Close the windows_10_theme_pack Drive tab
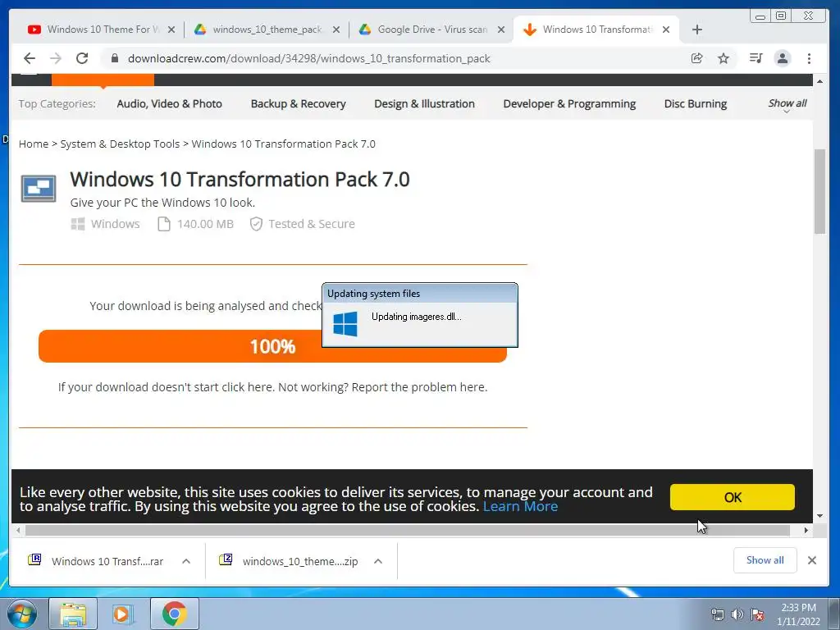This screenshot has width=840, height=630. [x=336, y=30]
